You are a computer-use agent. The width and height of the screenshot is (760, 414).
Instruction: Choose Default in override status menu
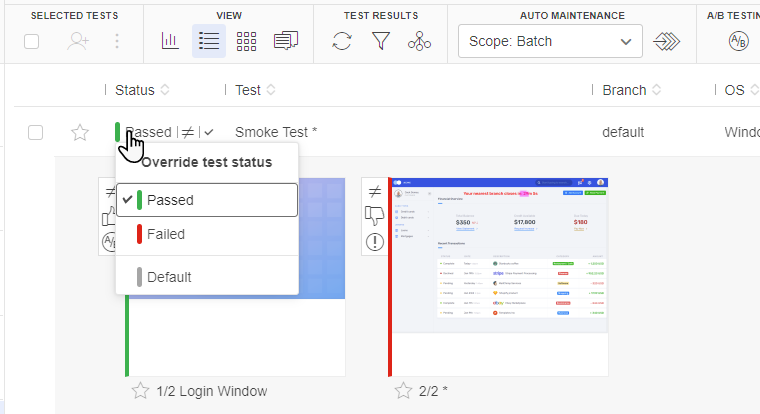pyautogui.click(x=168, y=277)
